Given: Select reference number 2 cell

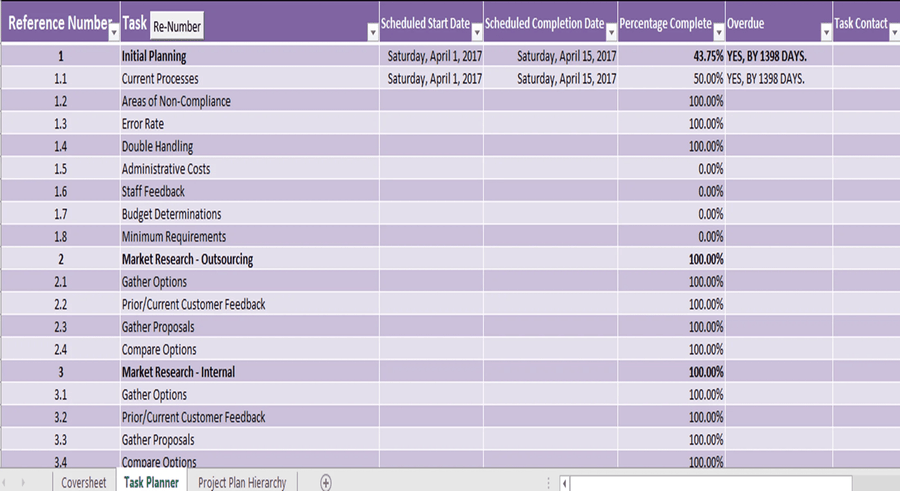Looking at the screenshot, I should pos(60,259).
